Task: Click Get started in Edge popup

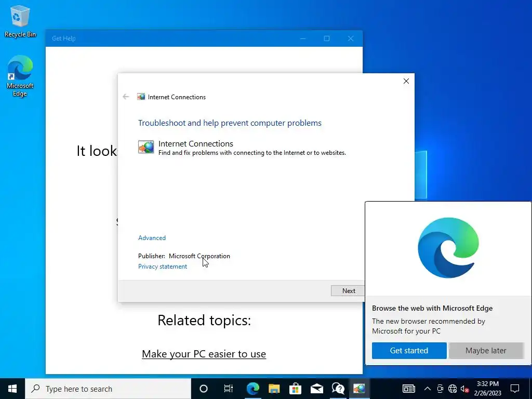Action: tap(409, 351)
